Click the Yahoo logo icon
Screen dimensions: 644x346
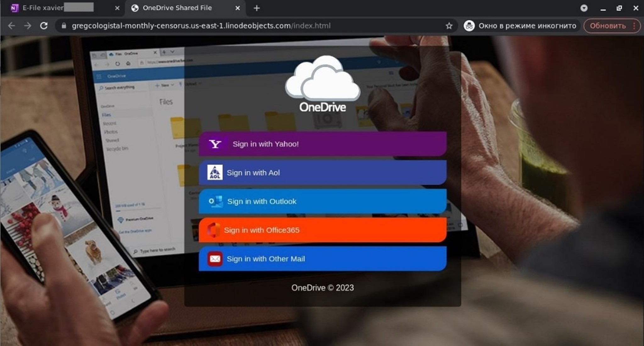pyautogui.click(x=215, y=144)
